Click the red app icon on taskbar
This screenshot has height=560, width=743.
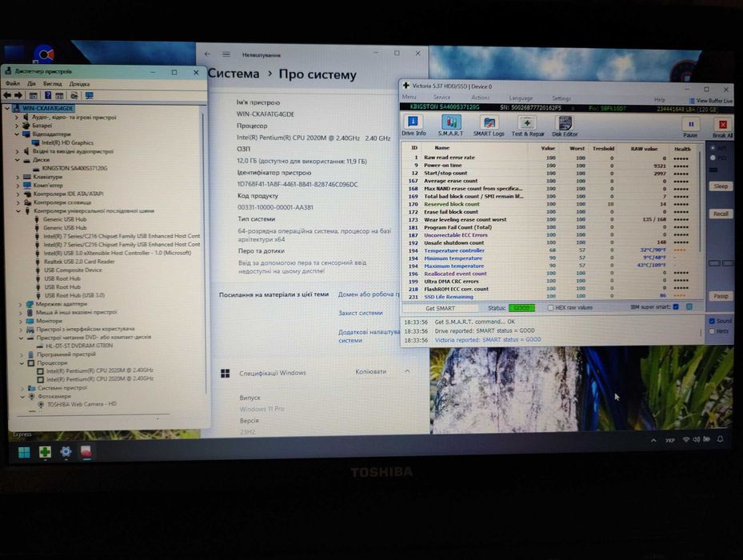pos(86,452)
